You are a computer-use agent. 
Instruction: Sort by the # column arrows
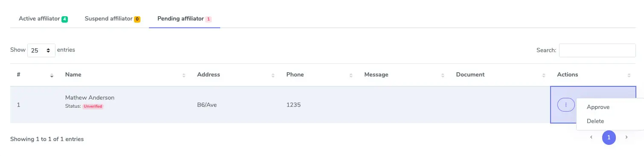point(52,75)
